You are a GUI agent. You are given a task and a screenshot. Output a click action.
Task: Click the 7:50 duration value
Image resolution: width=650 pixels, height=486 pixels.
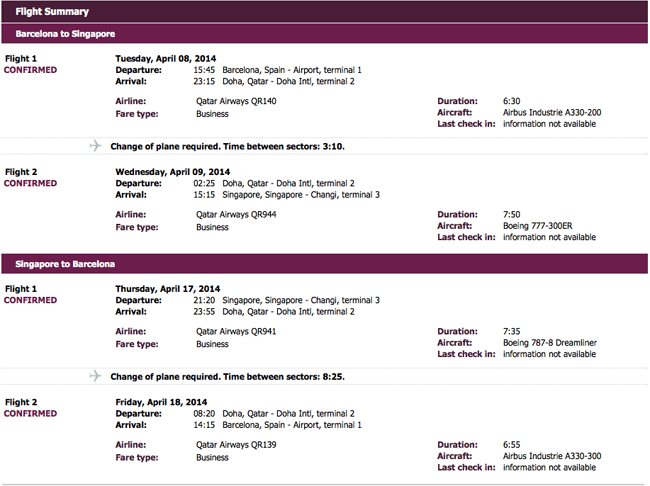pyautogui.click(x=514, y=214)
